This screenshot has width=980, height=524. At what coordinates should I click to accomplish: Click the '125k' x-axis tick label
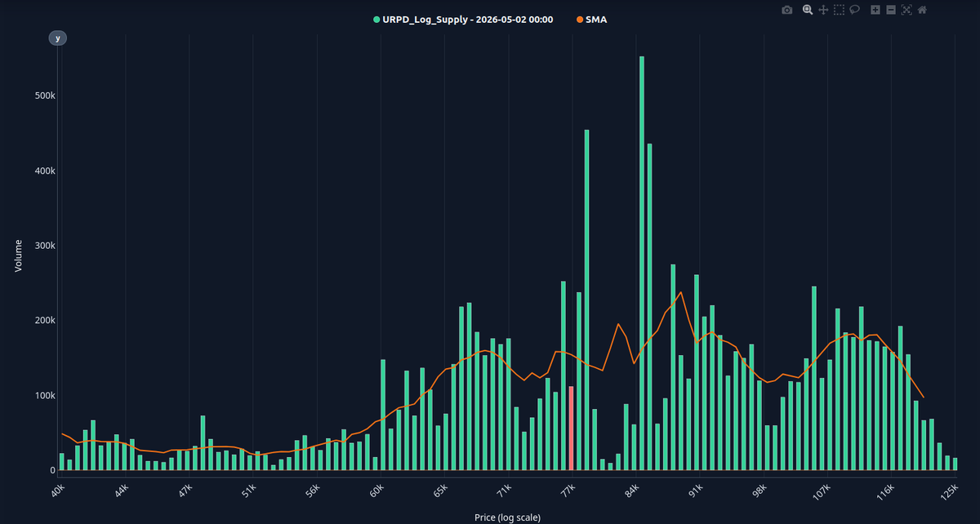[x=948, y=493]
